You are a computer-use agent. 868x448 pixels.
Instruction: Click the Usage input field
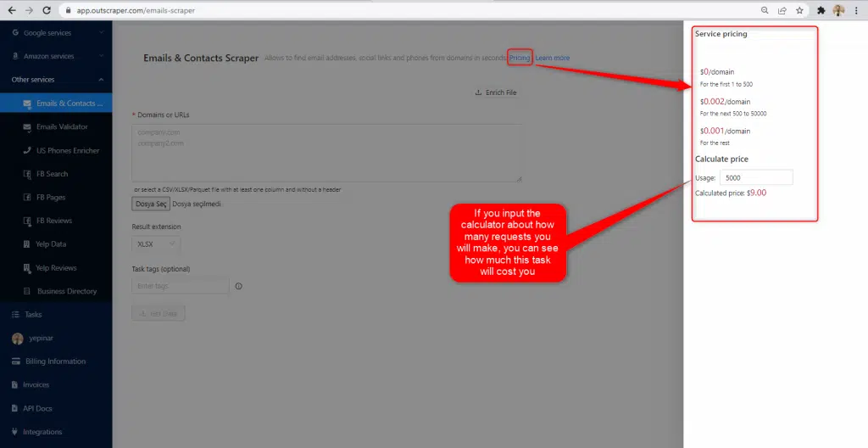point(756,177)
